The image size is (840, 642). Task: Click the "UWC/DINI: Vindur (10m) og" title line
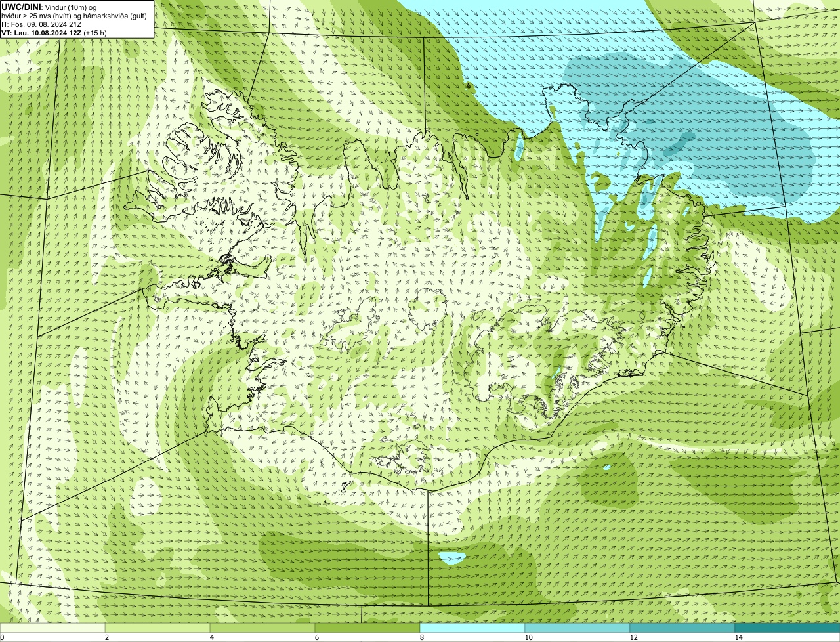click(x=49, y=7)
